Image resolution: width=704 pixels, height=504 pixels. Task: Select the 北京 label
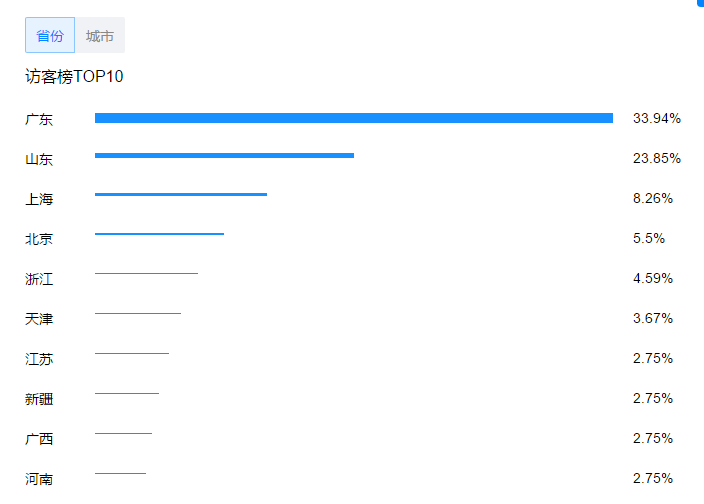tap(39, 239)
